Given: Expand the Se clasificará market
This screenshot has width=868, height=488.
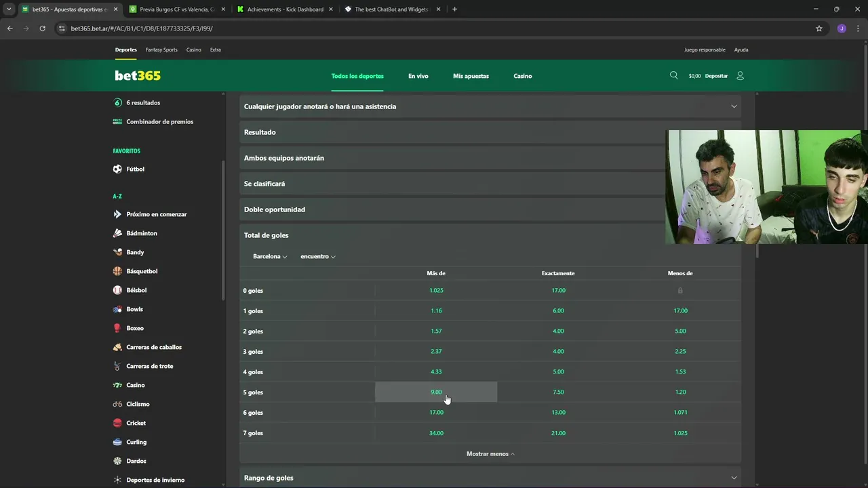Looking at the screenshot, I should click(x=490, y=184).
